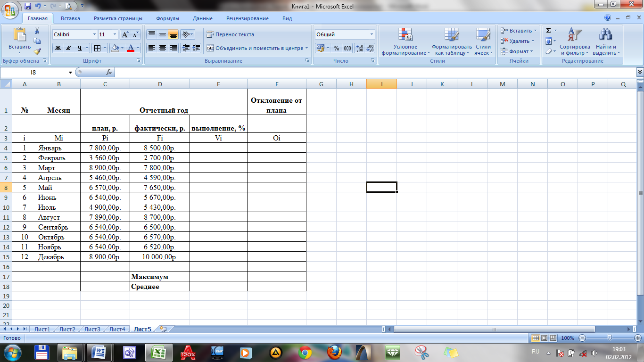This screenshot has width=644, height=362.
Task: Switch to the Разметка страницы tab
Action: (118, 18)
